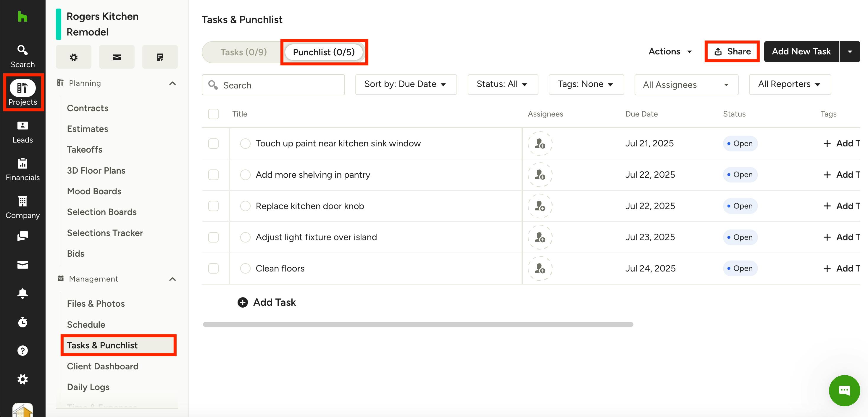Open the help question mark icon
The height and width of the screenshot is (417, 868).
tap(22, 351)
